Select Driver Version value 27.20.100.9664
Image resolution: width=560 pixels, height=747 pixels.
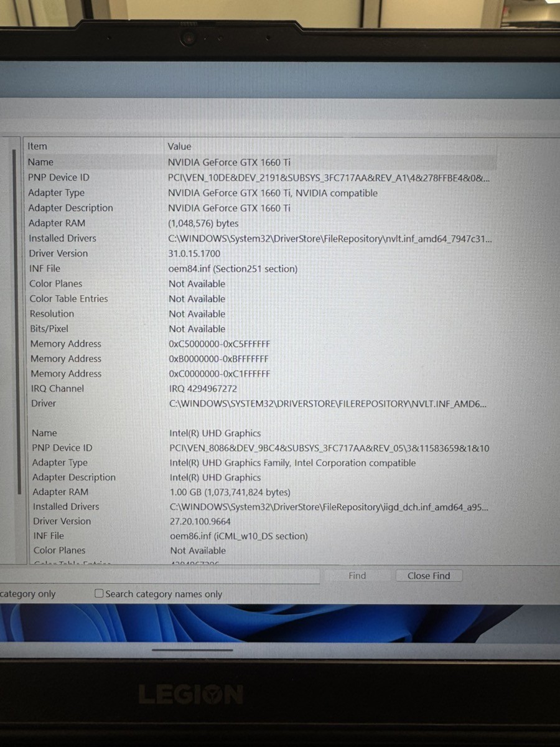tap(200, 522)
